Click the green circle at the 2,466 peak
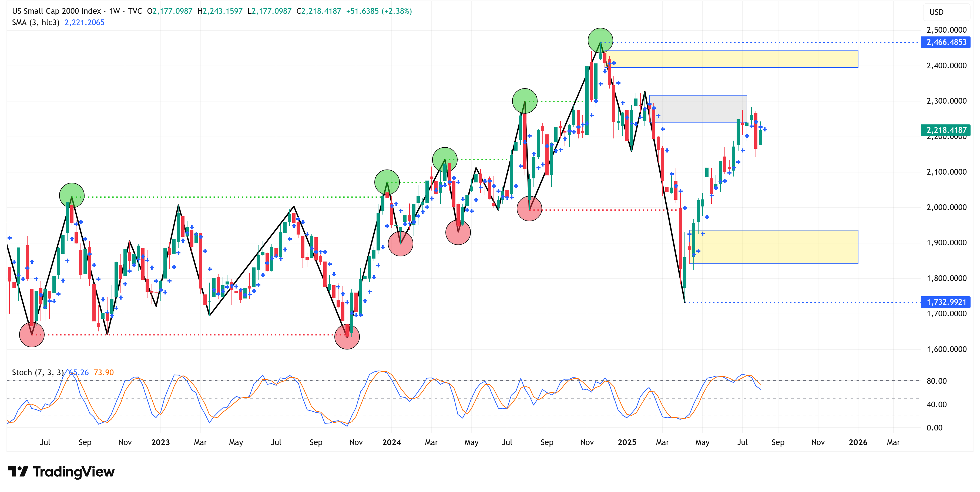980x492 pixels. pyautogui.click(x=600, y=41)
